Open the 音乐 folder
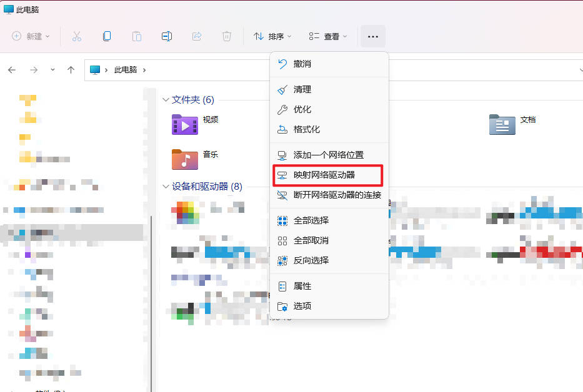The height and width of the screenshot is (392, 583). tap(186, 159)
